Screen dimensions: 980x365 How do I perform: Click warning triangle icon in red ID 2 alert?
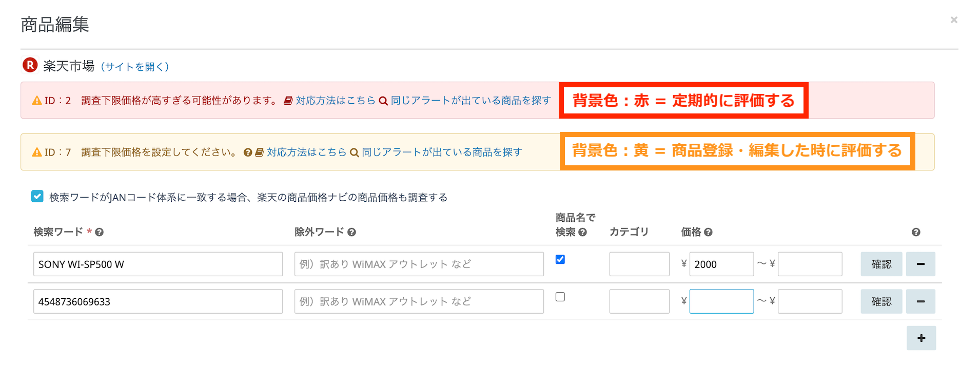[37, 101]
